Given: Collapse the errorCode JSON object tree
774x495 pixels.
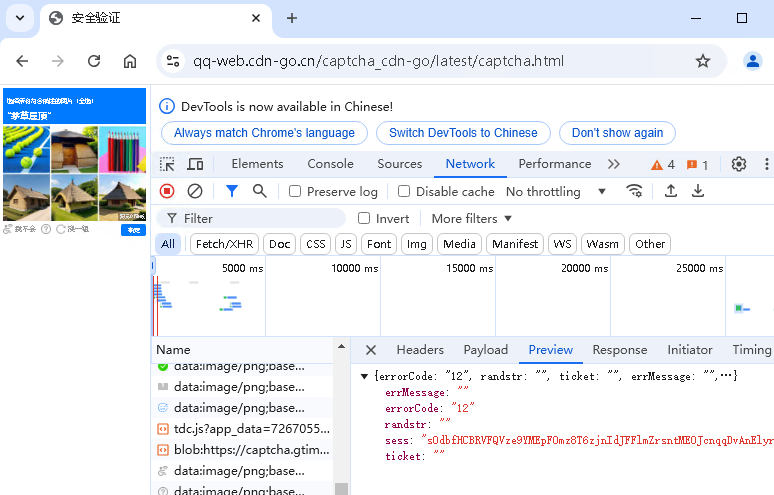Looking at the screenshot, I should pyautogui.click(x=365, y=376).
